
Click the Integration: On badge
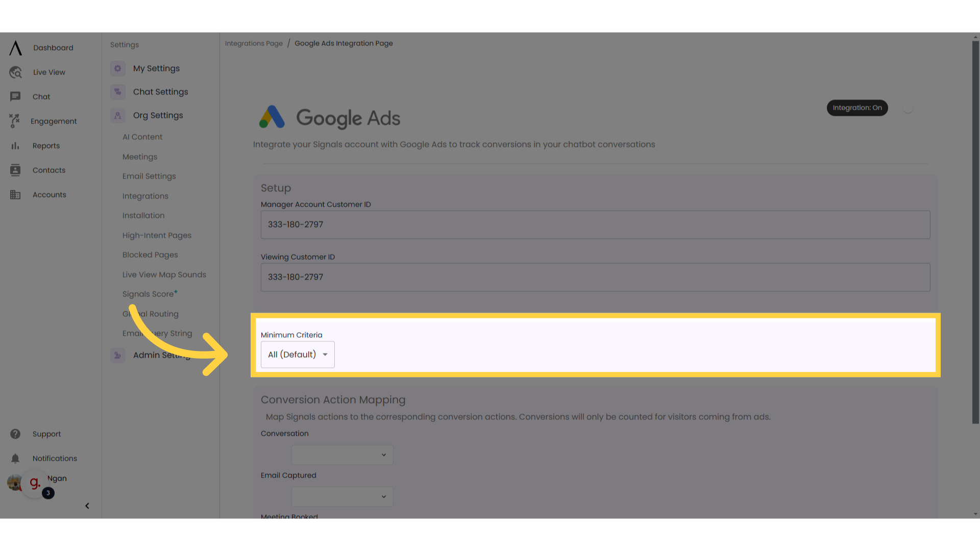(x=857, y=108)
